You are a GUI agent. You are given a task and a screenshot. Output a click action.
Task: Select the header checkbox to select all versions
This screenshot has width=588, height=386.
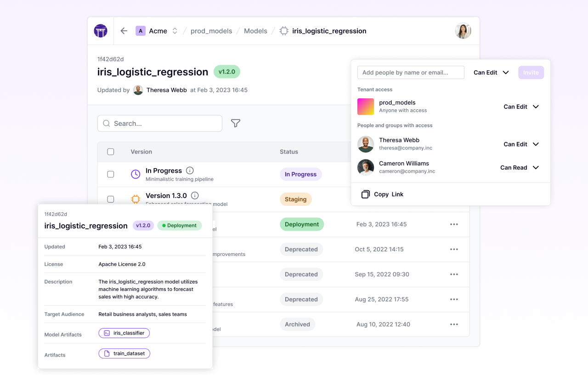(x=110, y=152)
